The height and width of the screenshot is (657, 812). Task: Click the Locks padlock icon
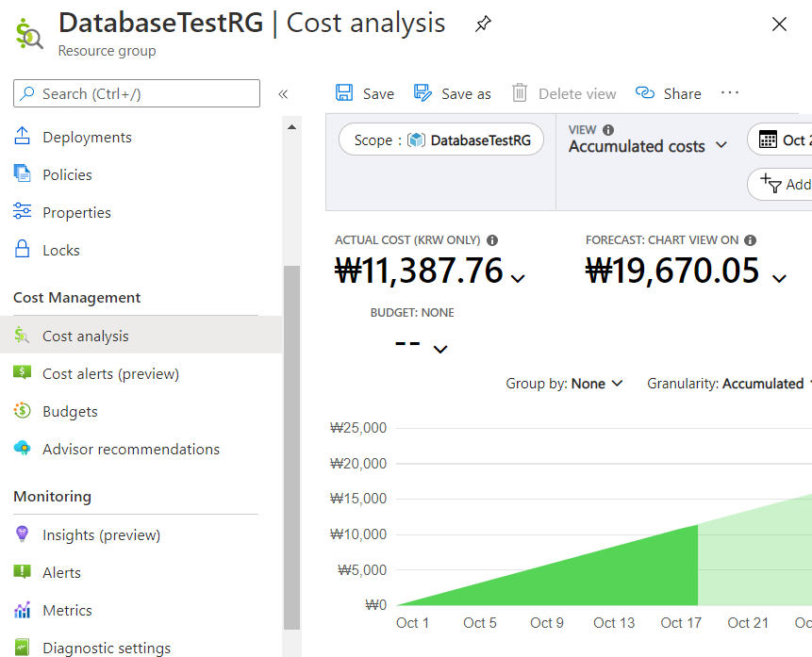[x=22, y=249]
